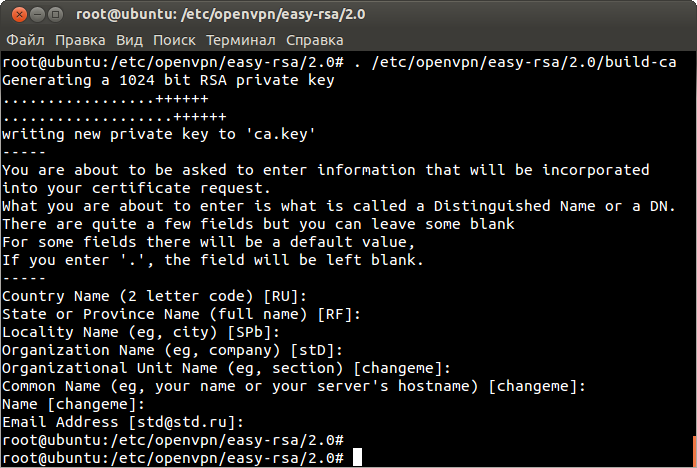Minimize the terminal window

pyautogui.click(x=37, y=15)
